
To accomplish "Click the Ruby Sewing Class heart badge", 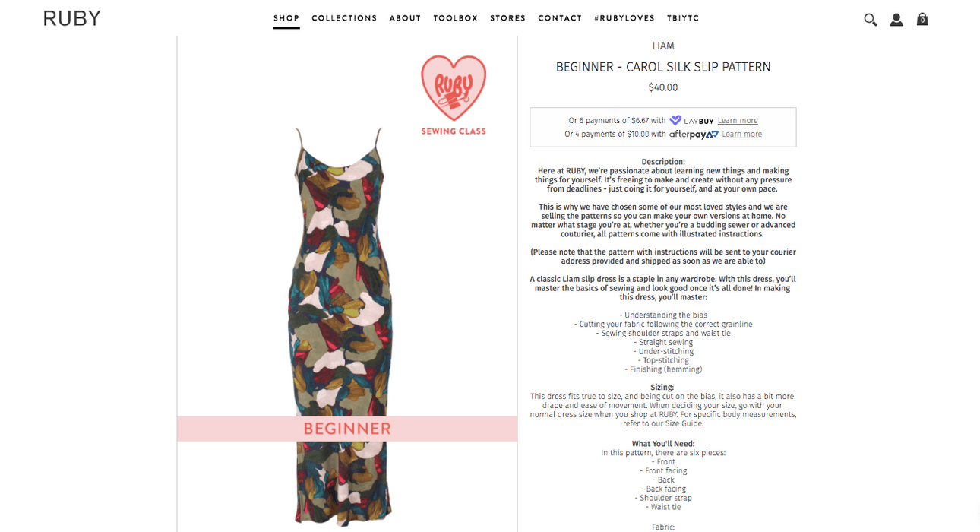I will coord(454,96).
